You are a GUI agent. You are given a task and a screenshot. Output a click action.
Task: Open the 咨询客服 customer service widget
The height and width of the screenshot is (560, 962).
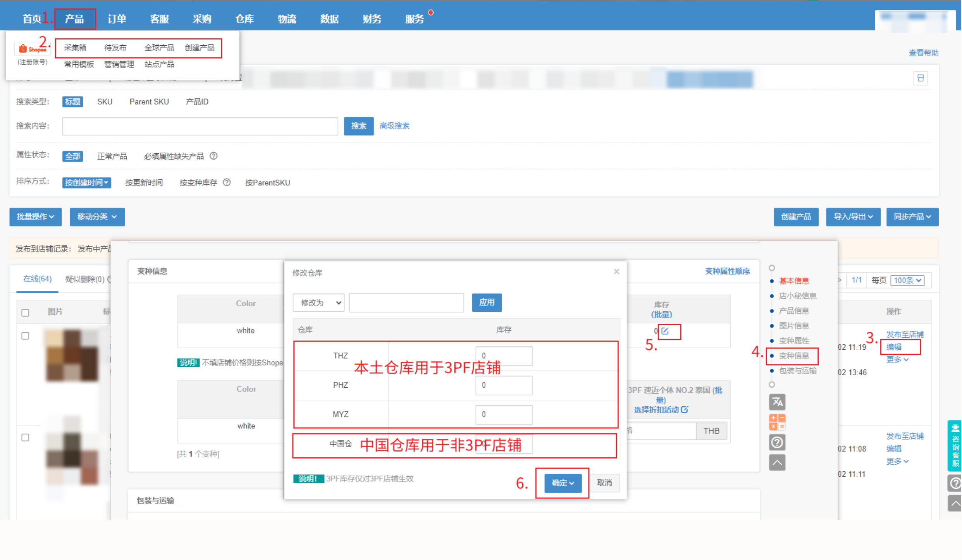pos(955,445)
